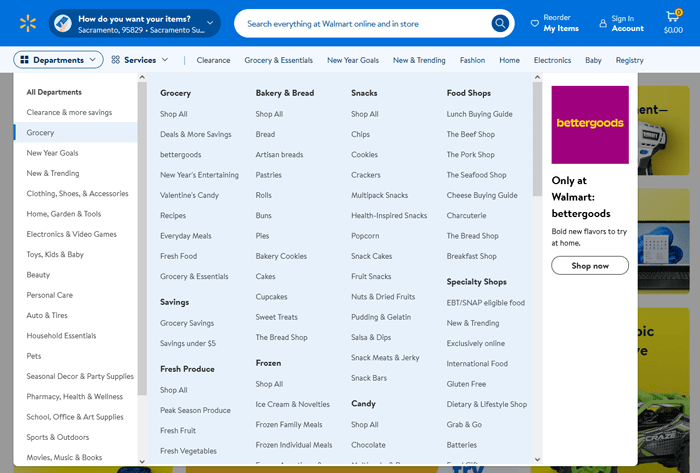
Task: Select Grocery in the department list
Action: pyautogui.click(x=41, y=133)
